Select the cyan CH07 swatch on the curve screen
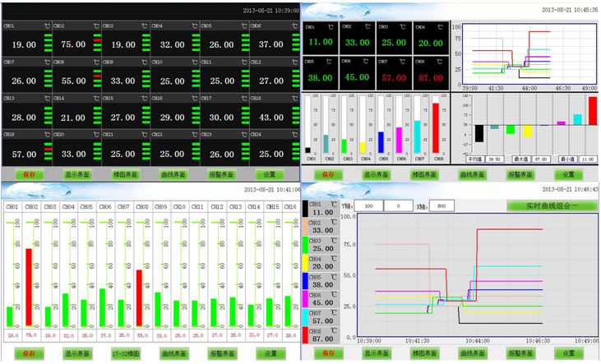Viewport: 601px width, 364px height. coord(305,317)
